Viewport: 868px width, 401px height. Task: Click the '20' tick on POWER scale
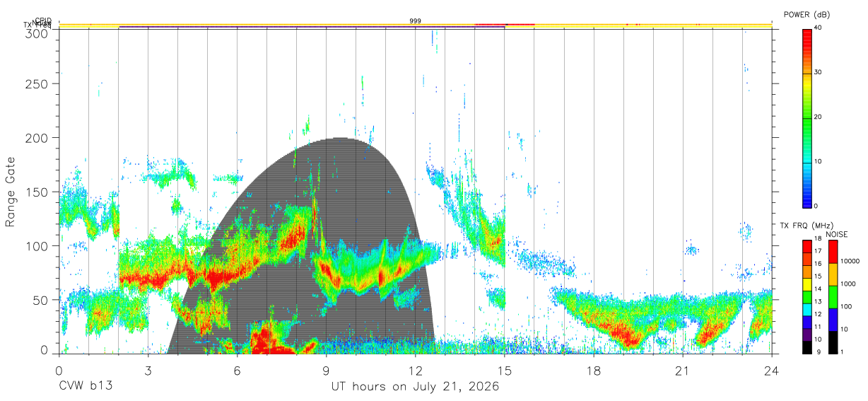pos(818,117)
